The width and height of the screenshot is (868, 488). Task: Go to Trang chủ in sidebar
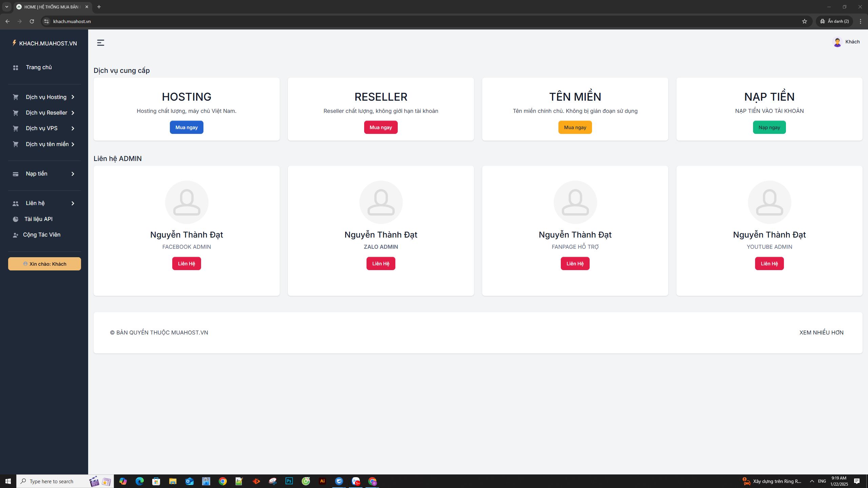tap(39, 67)
